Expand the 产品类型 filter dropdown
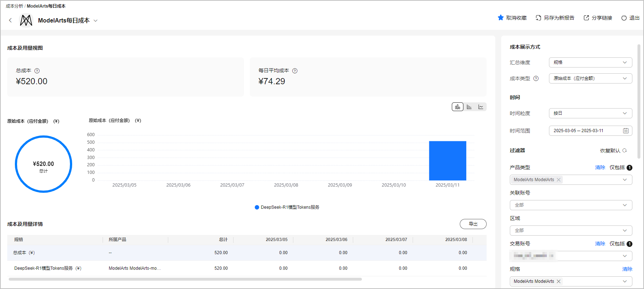The width and height of the screenshot is (644, 289). 625,180
